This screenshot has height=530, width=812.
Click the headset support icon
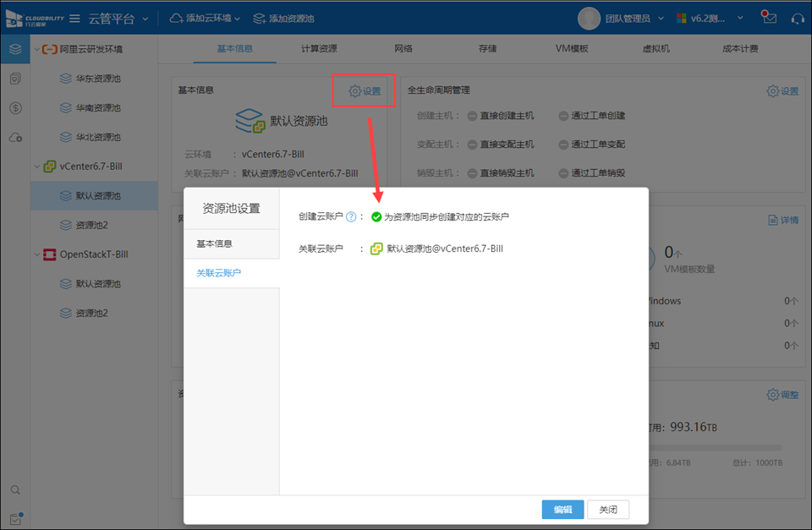tap(797, 19)
